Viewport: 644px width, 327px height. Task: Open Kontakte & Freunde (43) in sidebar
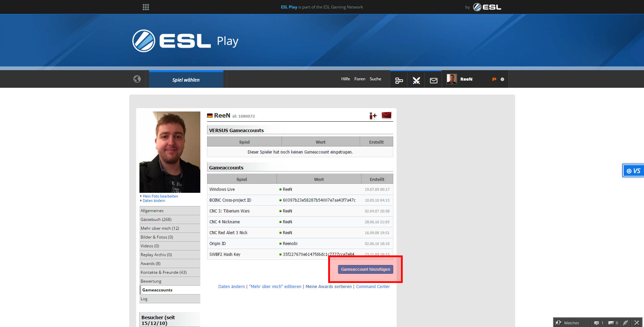click(170, 272)
